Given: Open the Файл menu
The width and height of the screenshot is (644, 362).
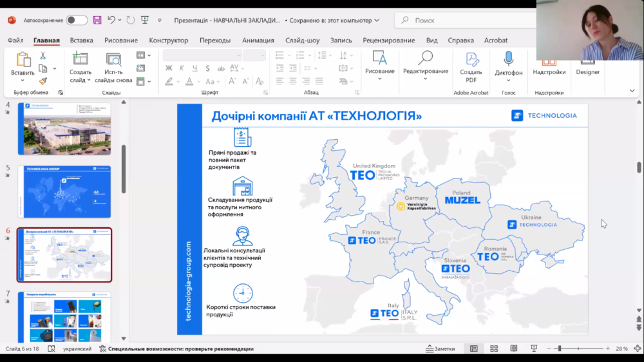Looking at the screenshot, I should [15, 41].
